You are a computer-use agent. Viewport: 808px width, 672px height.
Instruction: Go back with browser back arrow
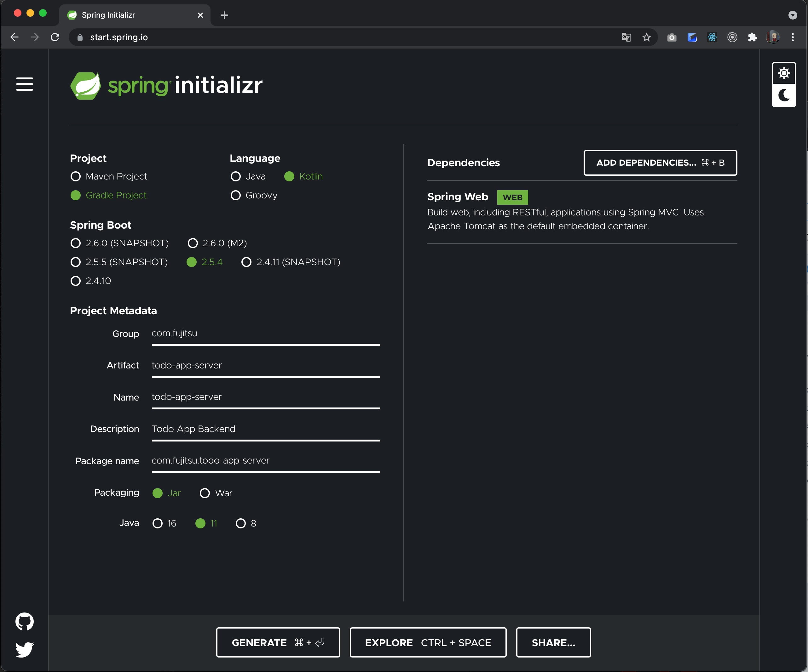point(14,37)
